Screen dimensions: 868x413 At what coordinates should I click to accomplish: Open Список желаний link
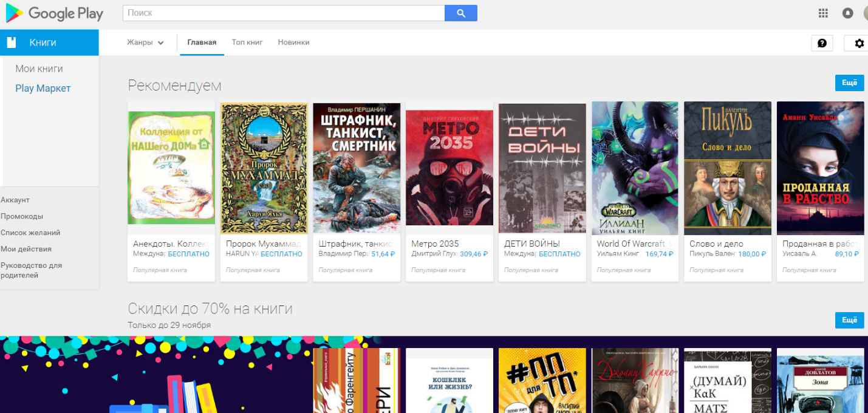point(30,233)
